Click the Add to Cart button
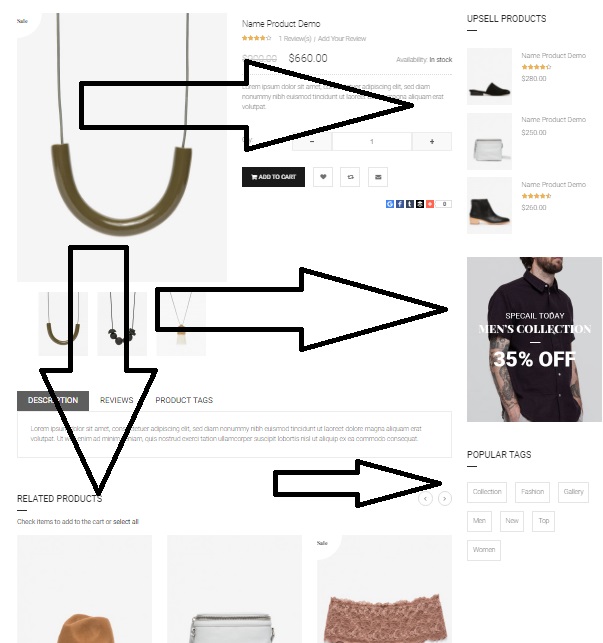This screenshot has height=643, width=603. [x=273, y=177]
